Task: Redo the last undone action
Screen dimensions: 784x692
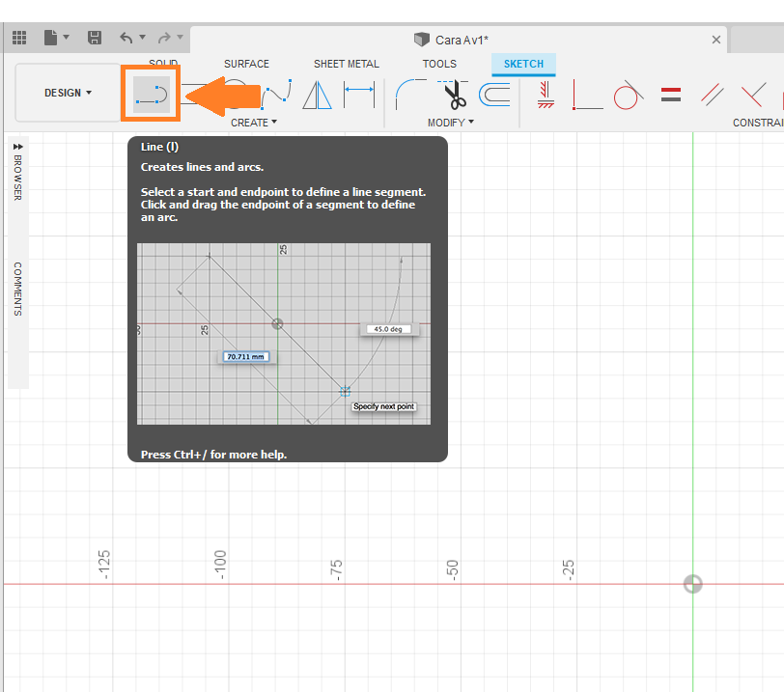Action: tap(164, 38)
